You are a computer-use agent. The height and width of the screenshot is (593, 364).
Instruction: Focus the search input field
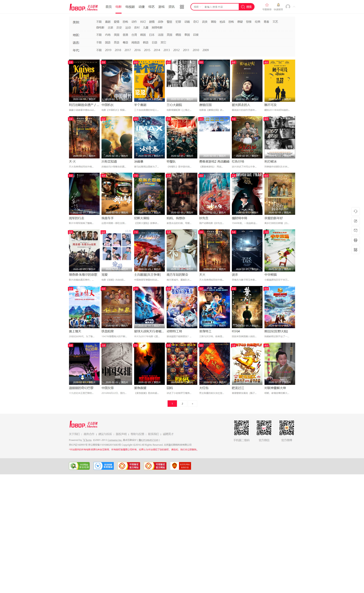pos(220,7)
